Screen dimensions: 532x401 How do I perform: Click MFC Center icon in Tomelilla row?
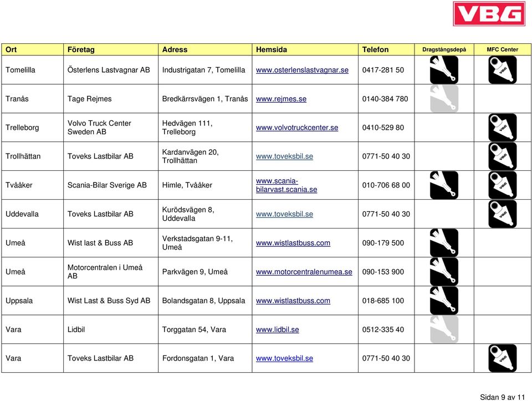[x=502, y=69]
